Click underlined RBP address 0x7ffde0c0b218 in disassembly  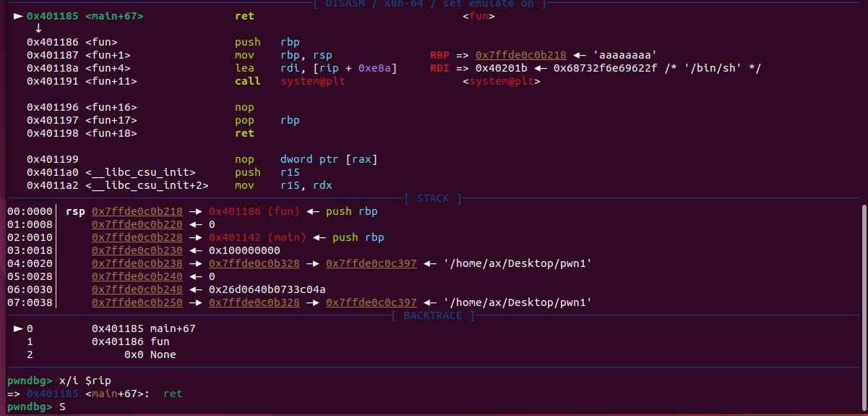(520, 55)
